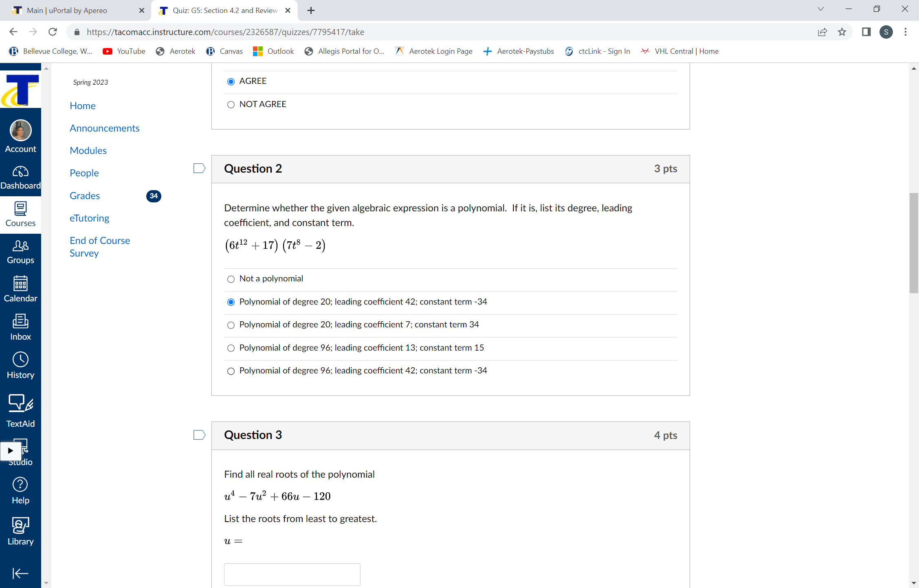The width and height of the screenshot is (919, 588).
Task: Open the Grades course link
Action: pyautogui.click(x=85, y=195)
